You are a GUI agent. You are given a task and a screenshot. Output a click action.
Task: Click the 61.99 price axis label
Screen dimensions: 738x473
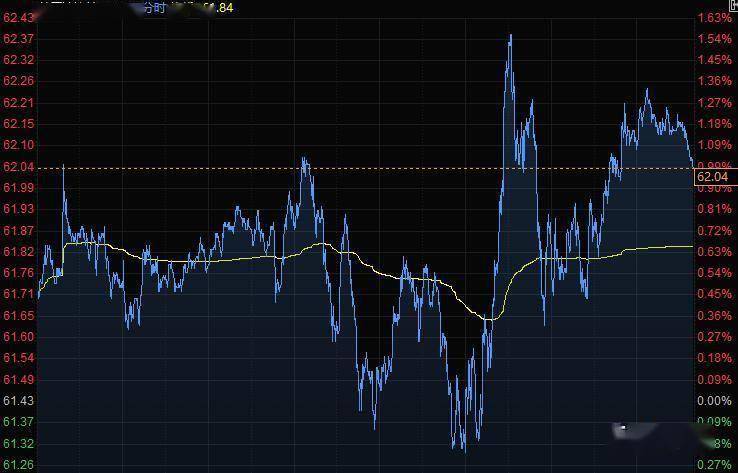pyautogui.click(x=19, y=188)
